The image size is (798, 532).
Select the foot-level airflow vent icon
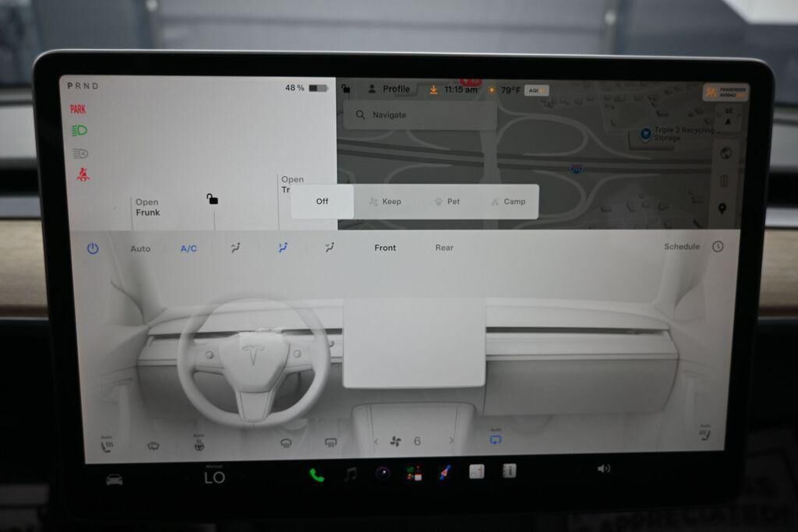pyautogui.click(x=330, y=247)
